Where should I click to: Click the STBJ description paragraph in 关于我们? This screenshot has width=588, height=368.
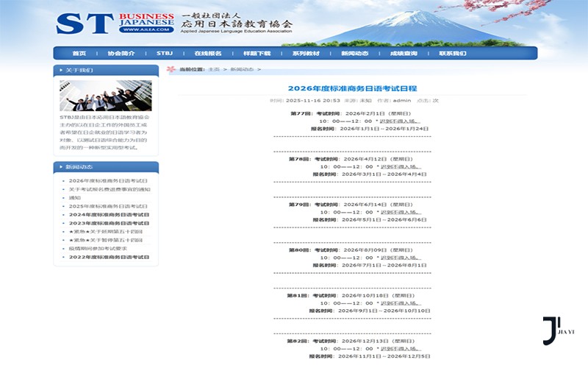click(104, 132)
